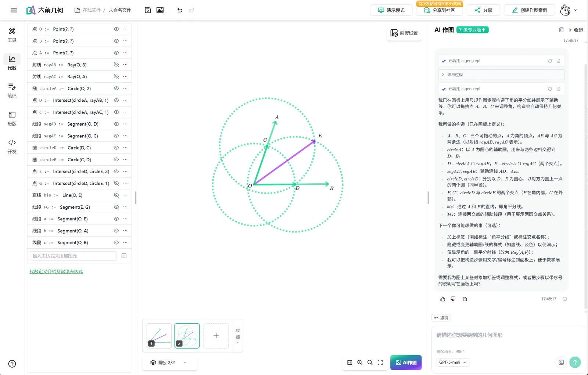Switch to the 工具 sidebar tab
This screenshot has width=588, height=375.
click(12, 35)
